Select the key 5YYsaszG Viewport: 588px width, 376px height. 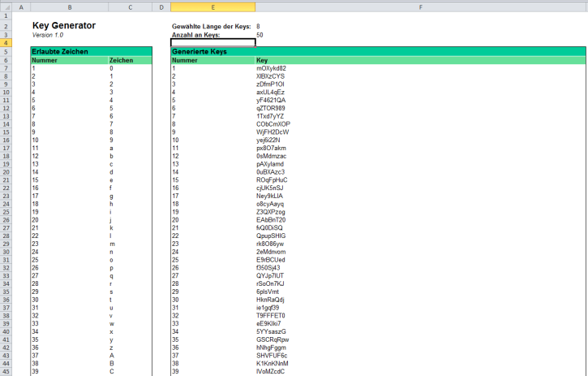271,331
